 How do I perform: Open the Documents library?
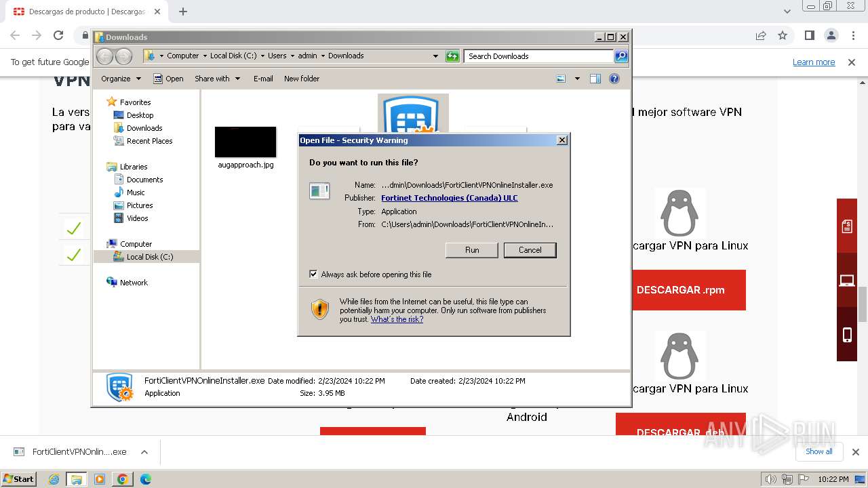[x=144, y=180]
